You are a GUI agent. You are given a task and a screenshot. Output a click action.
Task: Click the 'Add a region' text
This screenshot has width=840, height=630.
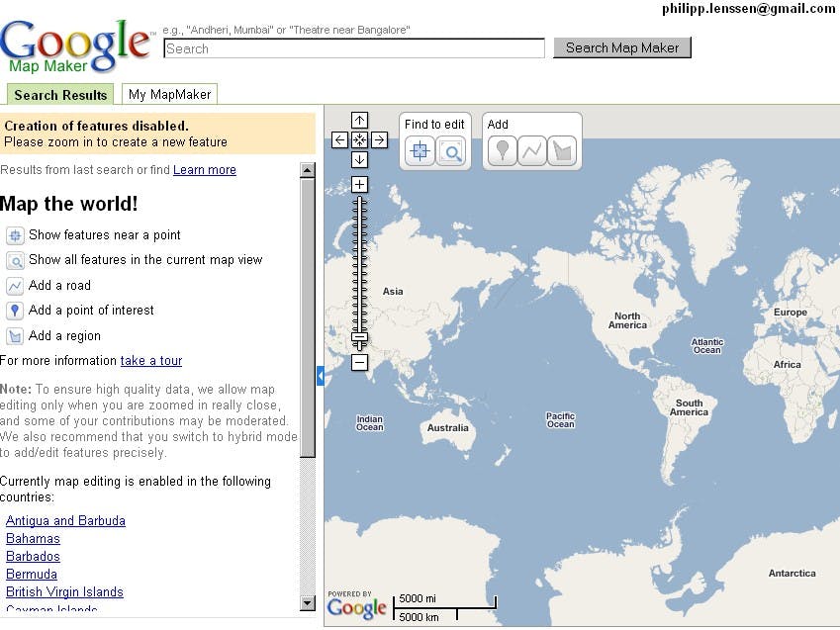coord(64,336)
